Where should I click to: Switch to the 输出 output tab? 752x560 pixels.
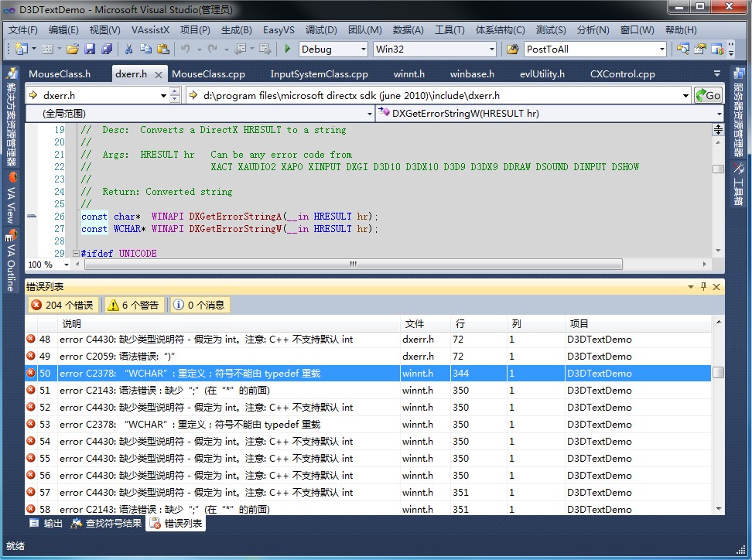[x=46, y=524]
